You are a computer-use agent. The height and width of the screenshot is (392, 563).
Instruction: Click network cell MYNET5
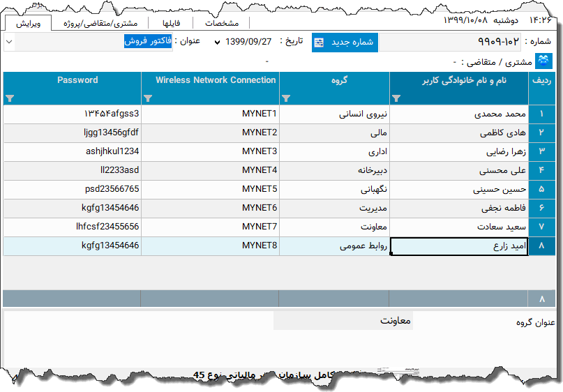pos(211,190)
